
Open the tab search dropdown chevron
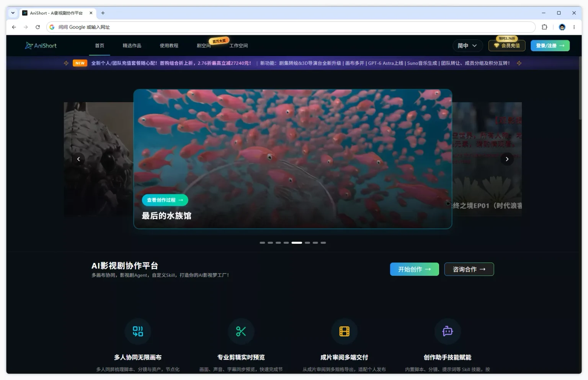[13, 13]
